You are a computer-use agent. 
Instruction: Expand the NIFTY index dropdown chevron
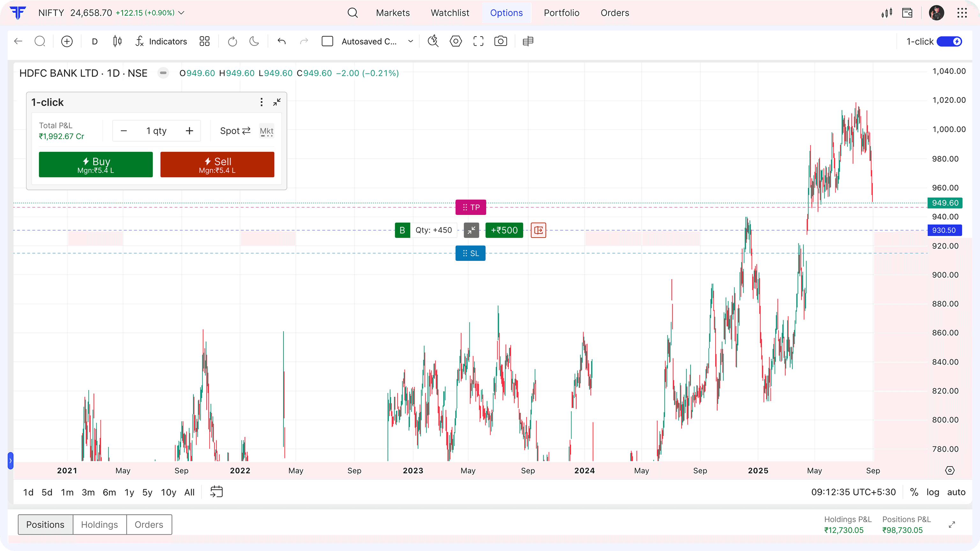[x=182, y=13]
